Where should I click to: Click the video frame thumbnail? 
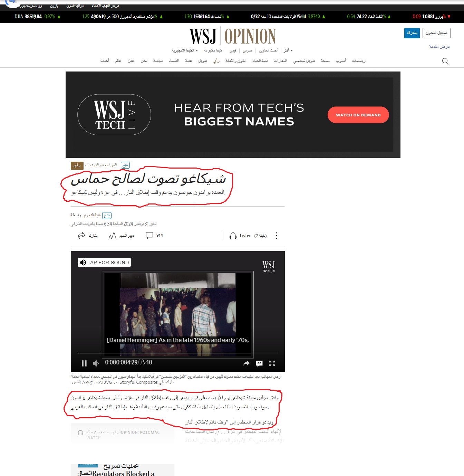(178, 314)
